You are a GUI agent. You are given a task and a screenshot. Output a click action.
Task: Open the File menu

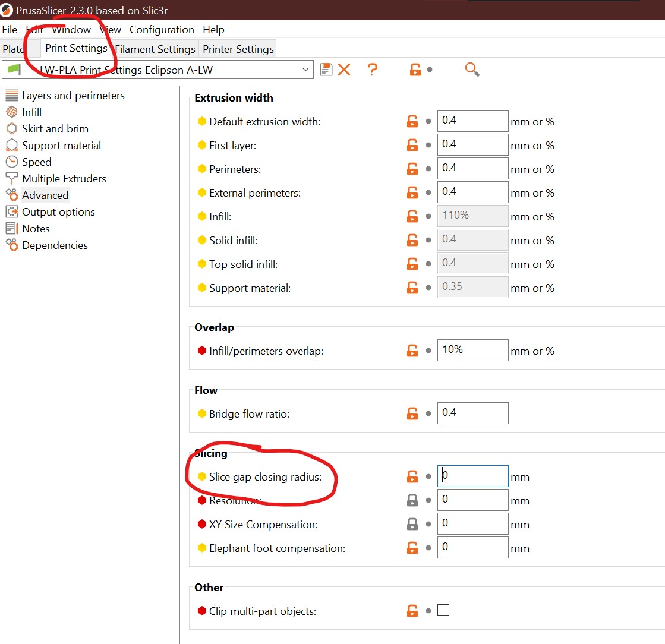tap(10, 30)
